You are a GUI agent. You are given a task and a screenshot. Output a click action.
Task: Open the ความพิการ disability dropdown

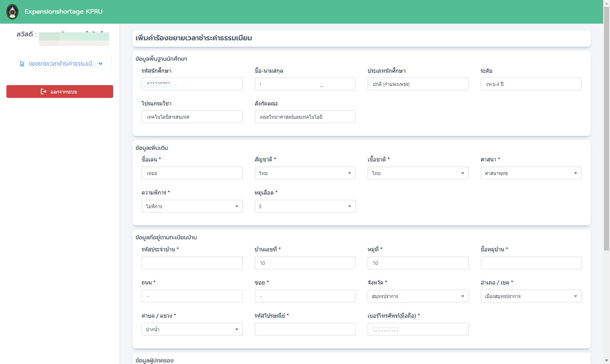point(192,206)
